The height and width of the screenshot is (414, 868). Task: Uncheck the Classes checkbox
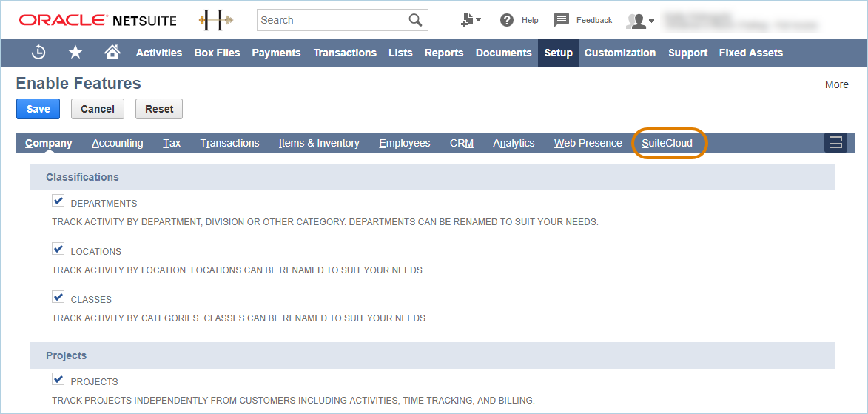58,297
